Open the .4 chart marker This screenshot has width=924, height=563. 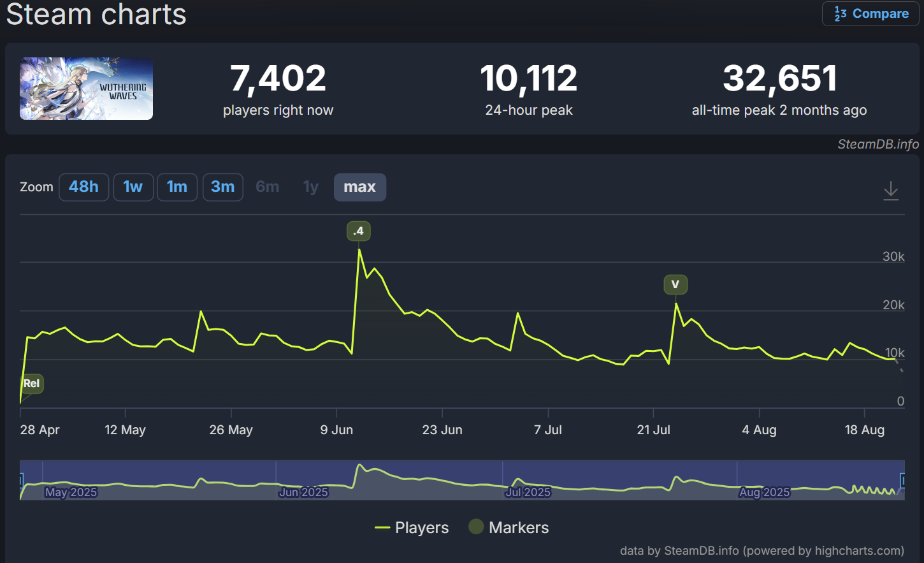[359, 231]
